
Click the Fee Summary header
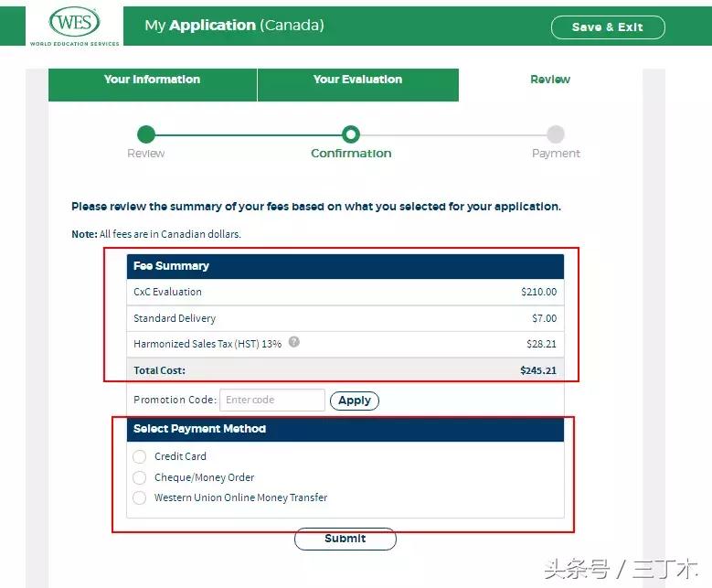[x=345, y=266]
